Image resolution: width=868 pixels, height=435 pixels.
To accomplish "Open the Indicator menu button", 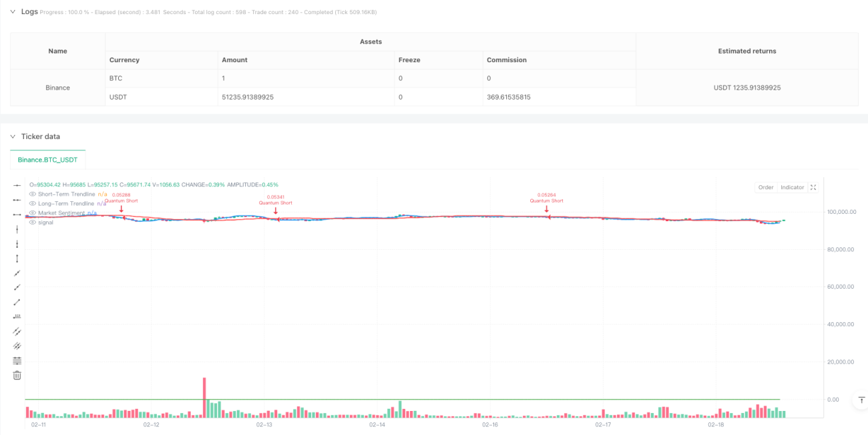I will 793,188.
